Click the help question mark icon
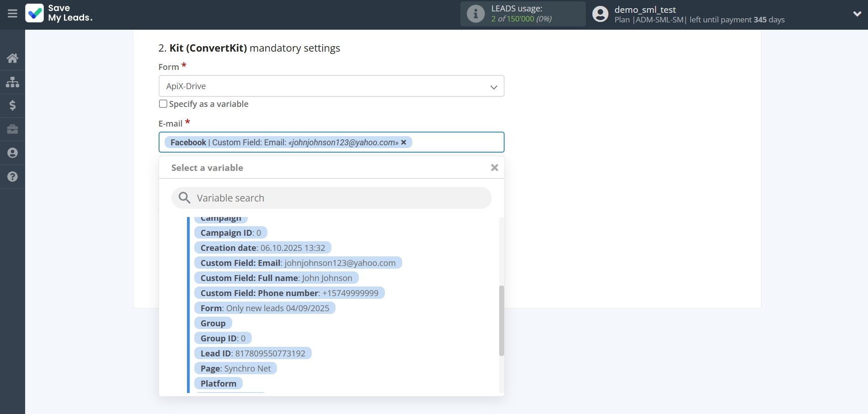 tap(12, 177)
